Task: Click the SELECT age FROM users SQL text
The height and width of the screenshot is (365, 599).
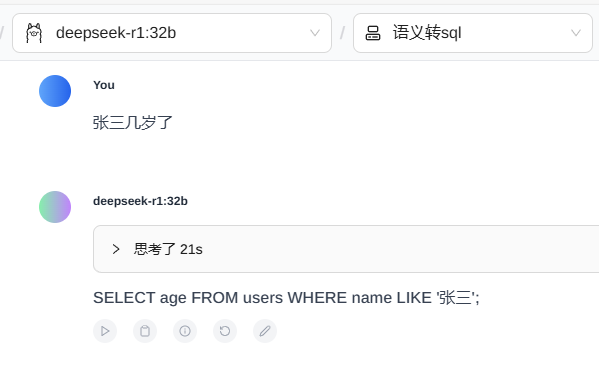Action: (x=286, y=298)
